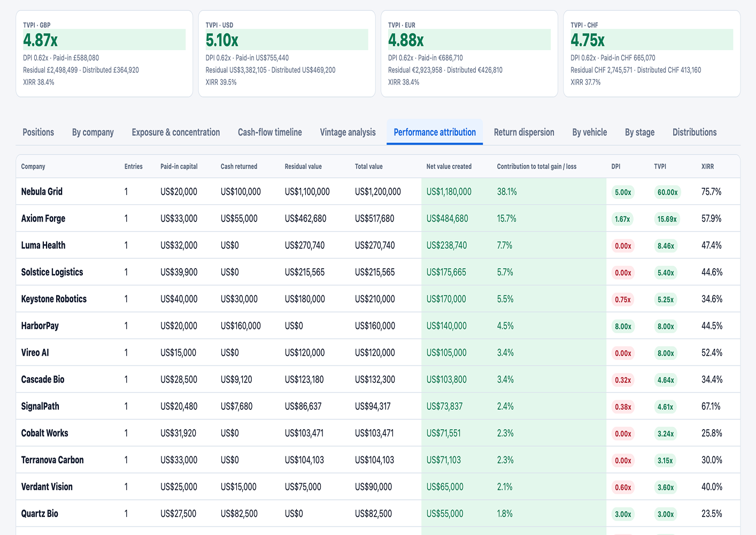Click Keystone Robotics company name
Screen dimensions: 756x535
coord(54,299)
